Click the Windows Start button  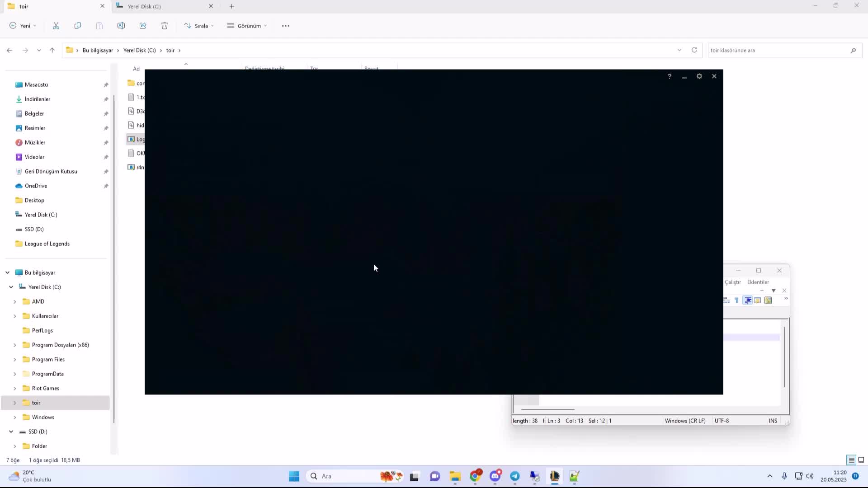[x=294, y=476]
